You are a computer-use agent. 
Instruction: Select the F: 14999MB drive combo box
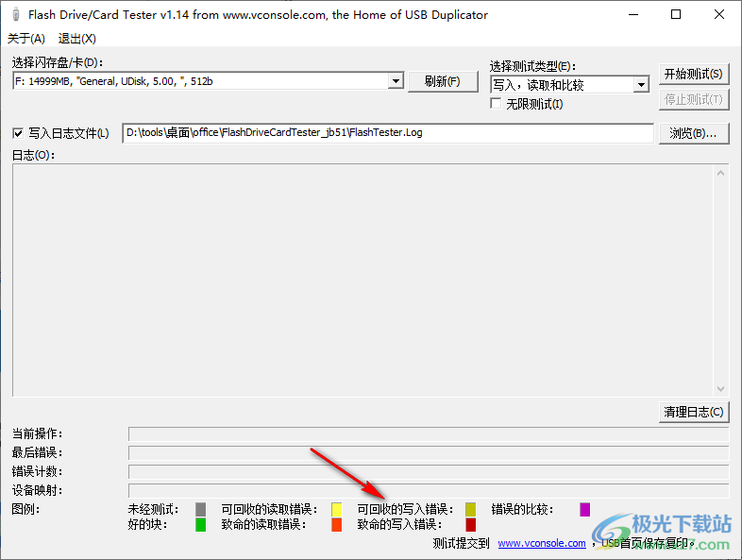click(208, 81)
